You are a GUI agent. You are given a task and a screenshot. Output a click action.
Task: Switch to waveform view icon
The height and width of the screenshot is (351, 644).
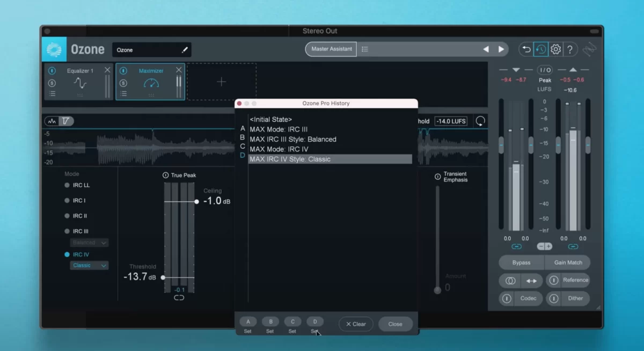point(52,121)
